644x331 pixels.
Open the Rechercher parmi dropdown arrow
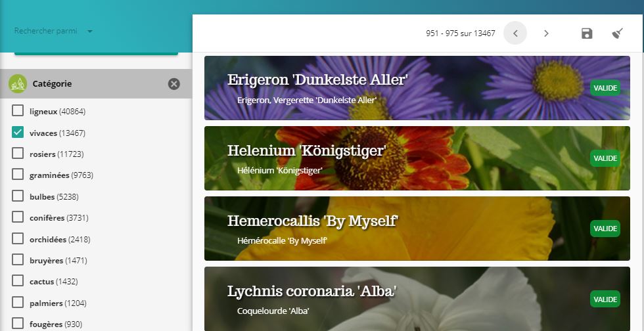[x=90, y=32]
